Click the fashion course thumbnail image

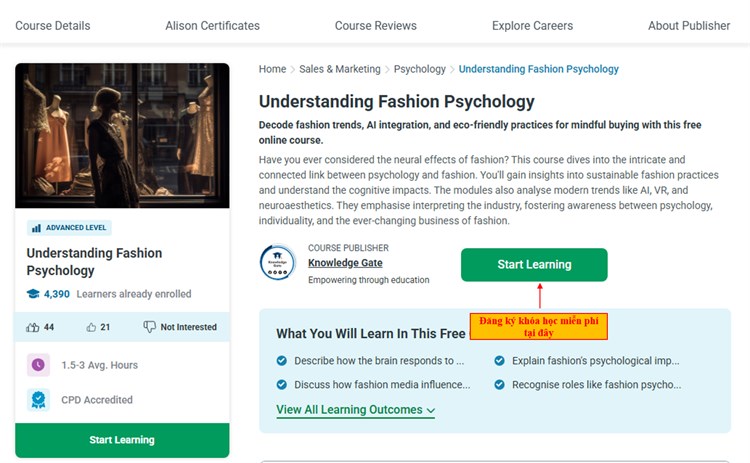[x=122, y=136]
